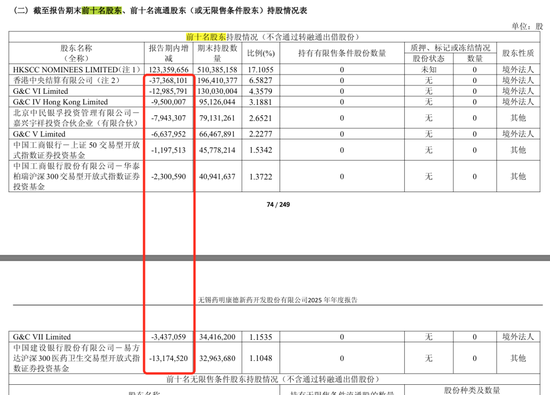Click the holding figure 510,385,158
The width and height of the screenshot is (550, 395).
[x=217, y=69]
